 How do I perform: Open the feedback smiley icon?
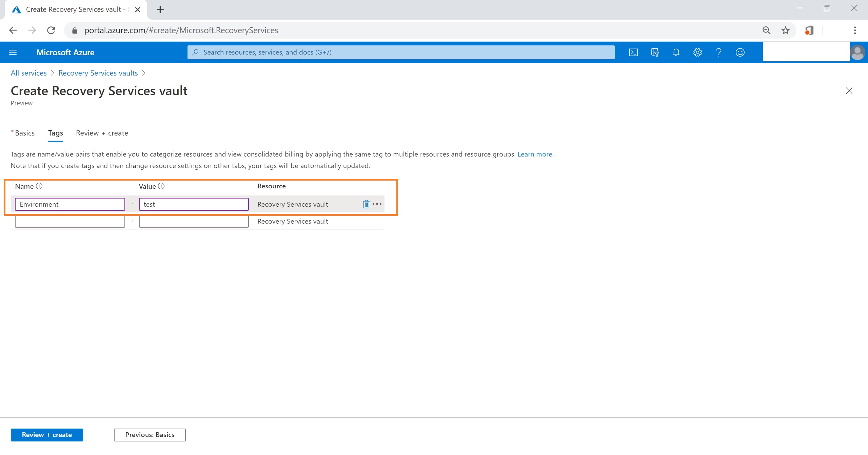(740, 52)
